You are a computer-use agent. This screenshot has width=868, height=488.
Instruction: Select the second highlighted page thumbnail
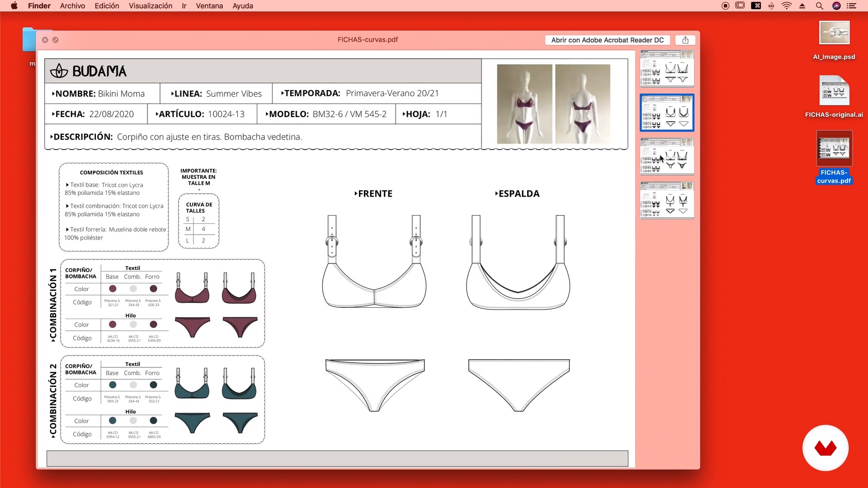coord(667,113)
